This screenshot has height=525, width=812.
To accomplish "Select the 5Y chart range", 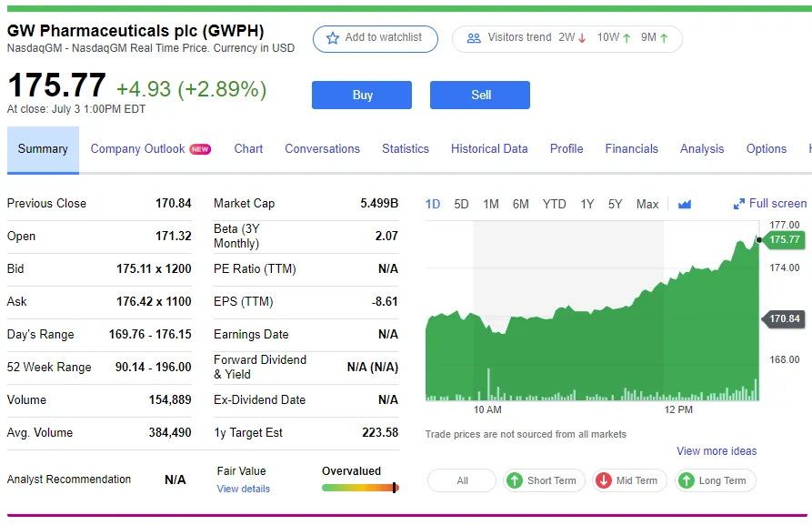I will [x=615, y=204].
